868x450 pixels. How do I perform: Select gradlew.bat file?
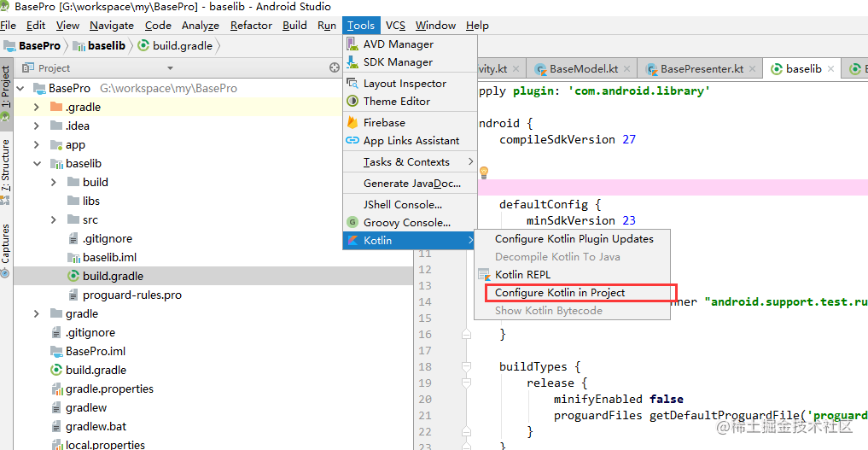[x=89, y=427]
